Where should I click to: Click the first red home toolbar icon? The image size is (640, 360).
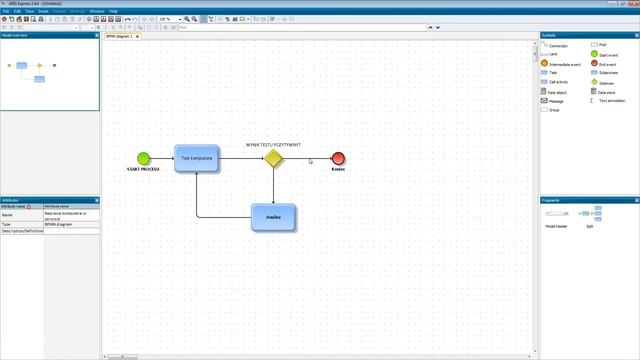click(x=4, y=19)
